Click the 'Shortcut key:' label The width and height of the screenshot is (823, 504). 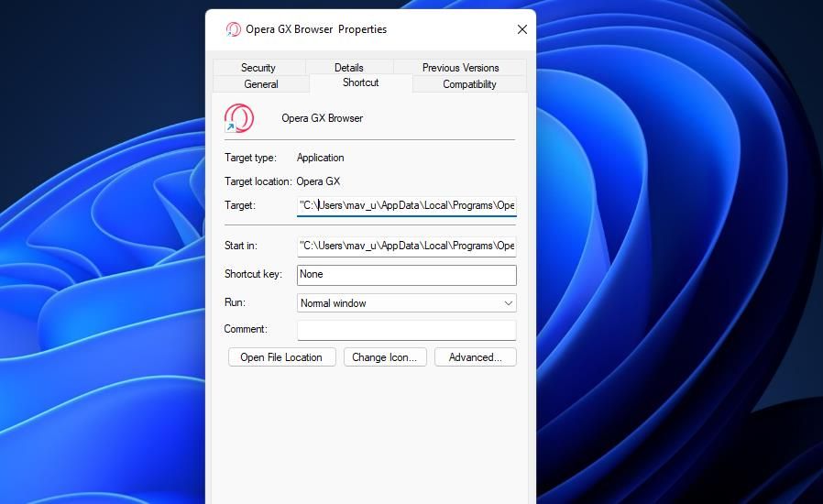pos(253,274)
